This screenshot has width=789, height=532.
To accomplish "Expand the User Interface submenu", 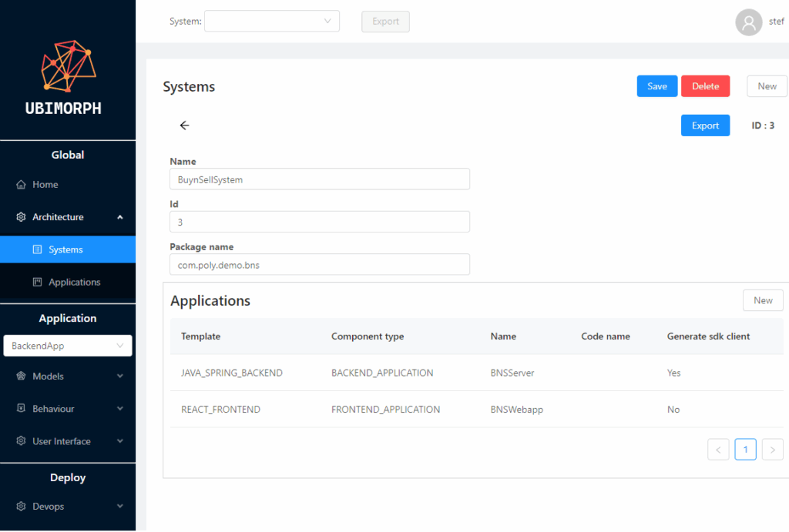I will (x=119, y=441).
